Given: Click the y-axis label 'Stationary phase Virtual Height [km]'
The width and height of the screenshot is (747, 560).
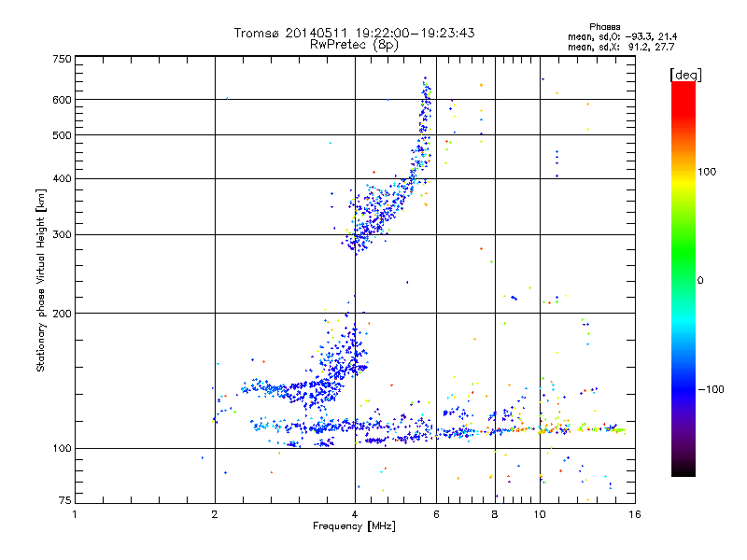Looking at the screenshot, I should tap(41, 281).
